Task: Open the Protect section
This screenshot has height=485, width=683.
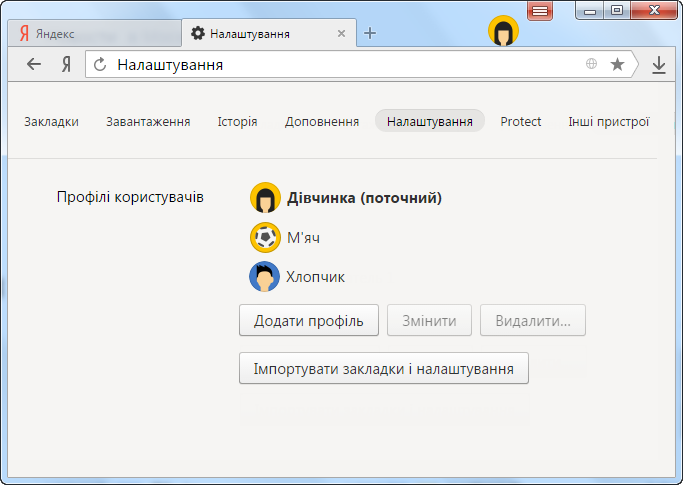Action: [521, 122]
